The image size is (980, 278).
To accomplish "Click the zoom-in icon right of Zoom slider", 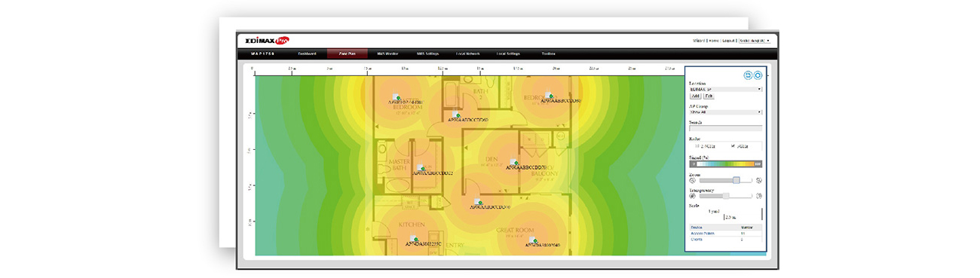I will coord(759,180).
